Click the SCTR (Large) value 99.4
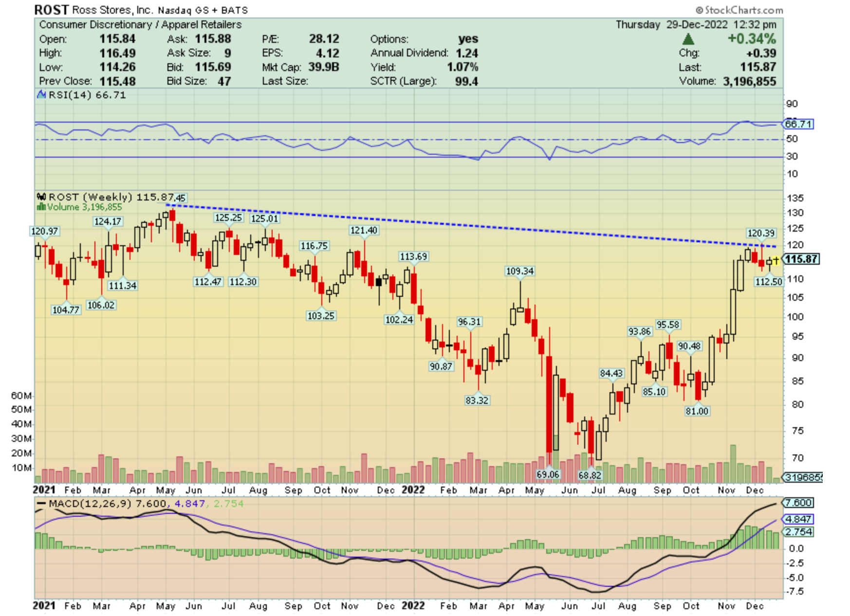The height and width of the screenshot is (616, 850). click(466, 81)
